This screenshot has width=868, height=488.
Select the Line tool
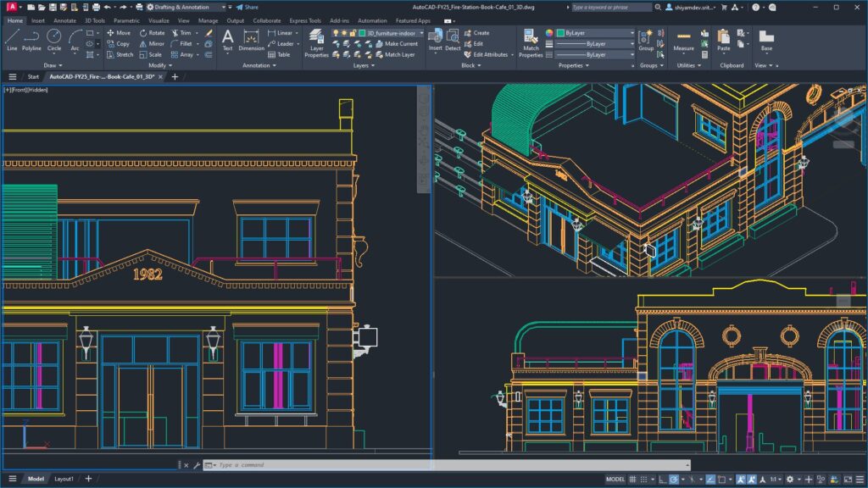click(12, 36)
